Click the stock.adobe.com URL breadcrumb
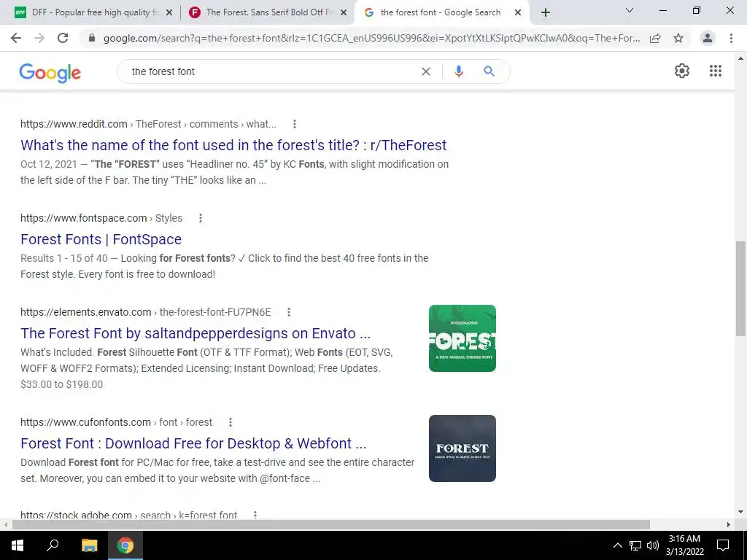 pyautogui.click(x=128, y=515)
